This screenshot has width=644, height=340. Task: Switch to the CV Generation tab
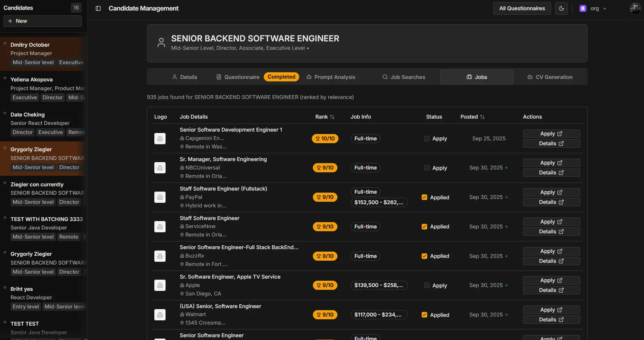tap(550, 77)
